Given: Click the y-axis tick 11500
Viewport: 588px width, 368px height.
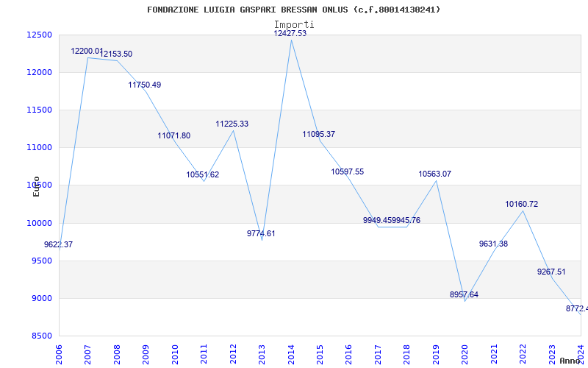Looking at the screenshot, I should (39, 110).
